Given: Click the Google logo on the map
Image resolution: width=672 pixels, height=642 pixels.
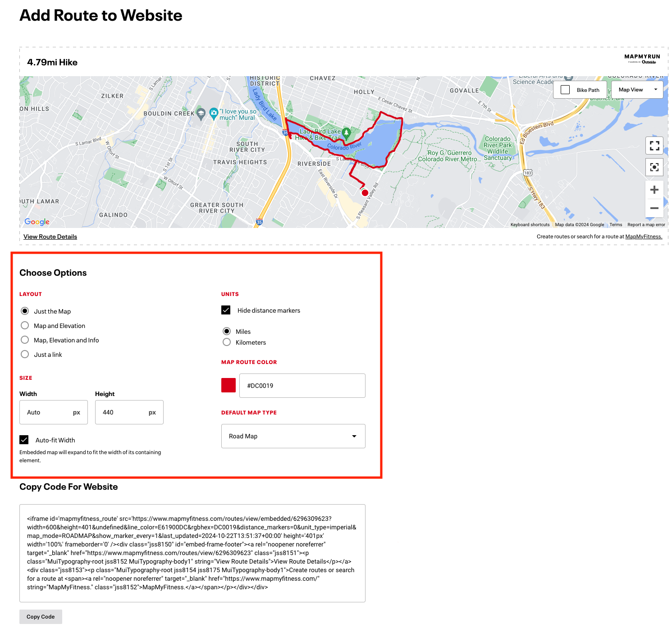Looking at the screenshot, I should coord(37,222).
